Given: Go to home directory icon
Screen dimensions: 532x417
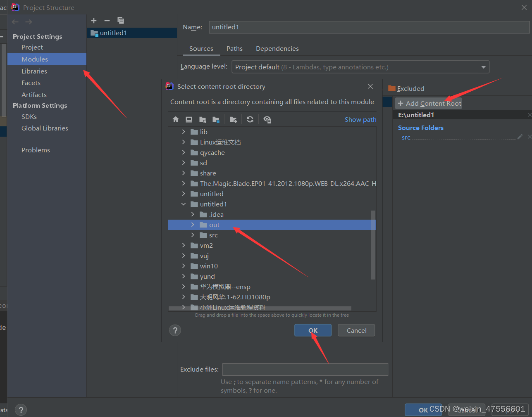Looking at the screenshot, I should (x=176, y=119).
